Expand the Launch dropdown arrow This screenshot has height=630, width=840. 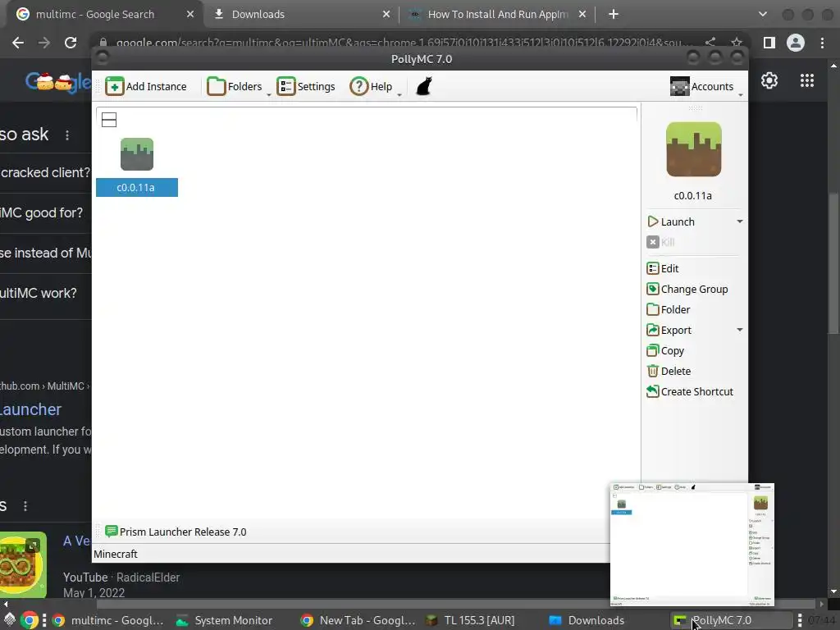[739, 221]
